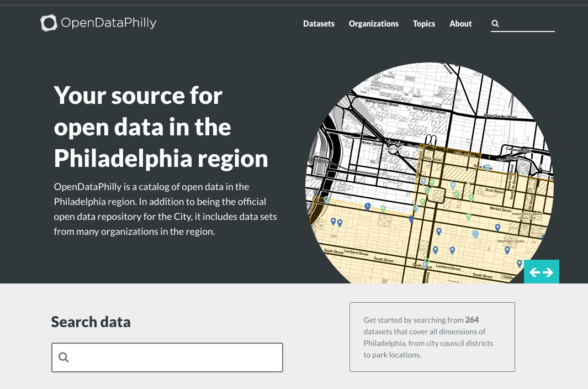Advance carousel with the right arrow

[548, 272]
